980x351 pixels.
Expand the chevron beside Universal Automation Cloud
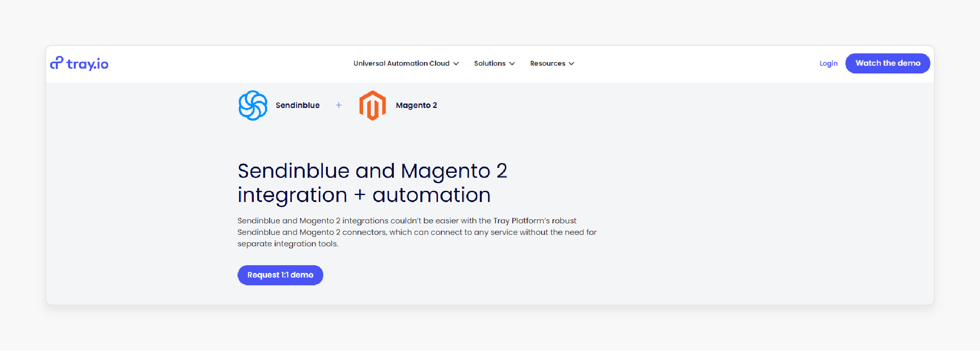point(456,64)
